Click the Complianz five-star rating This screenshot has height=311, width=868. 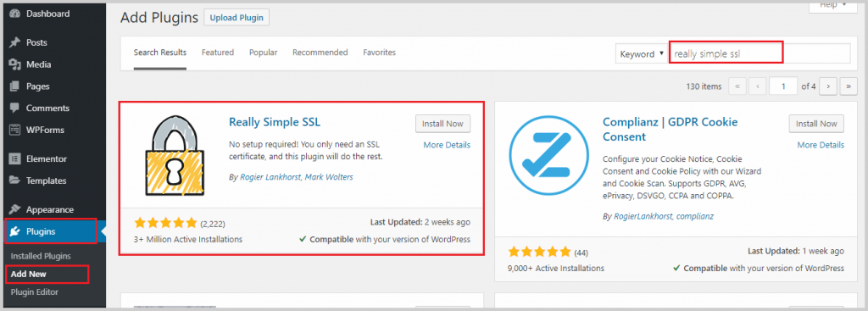[539, 252]
